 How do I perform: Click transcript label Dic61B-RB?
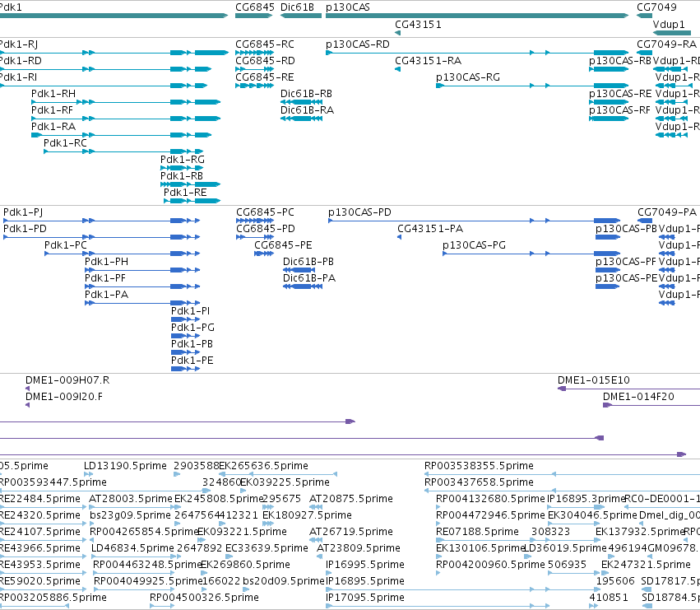click(x=306, y=94)
